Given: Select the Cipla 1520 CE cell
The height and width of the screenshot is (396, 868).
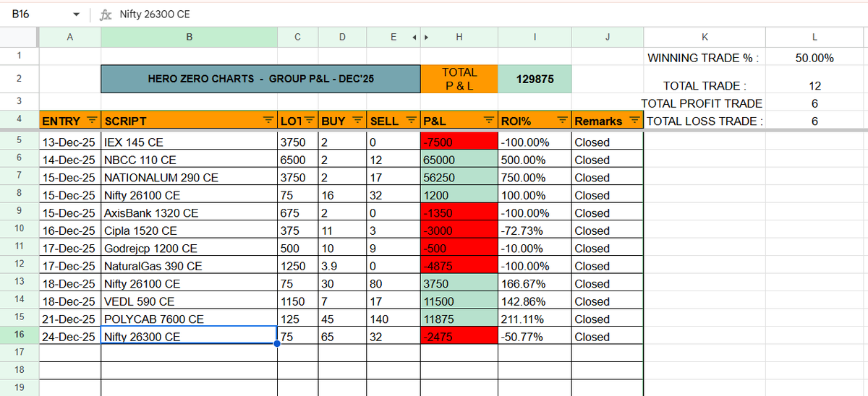Looking at the screenshot, I should pos(189,231).
